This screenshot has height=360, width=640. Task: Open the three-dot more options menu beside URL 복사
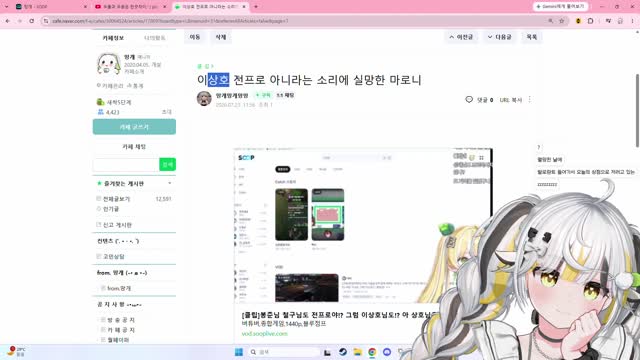(x=529, y=100)
